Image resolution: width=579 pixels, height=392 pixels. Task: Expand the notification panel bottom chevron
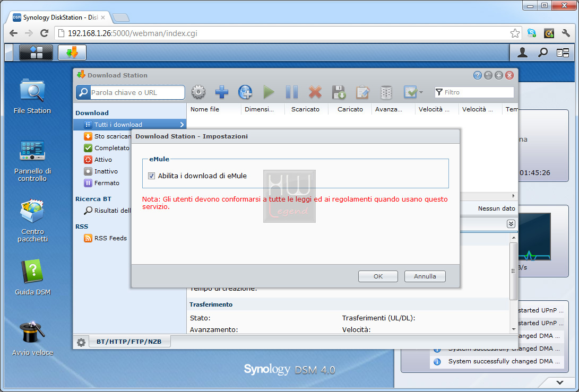click(x=560, y=382)
